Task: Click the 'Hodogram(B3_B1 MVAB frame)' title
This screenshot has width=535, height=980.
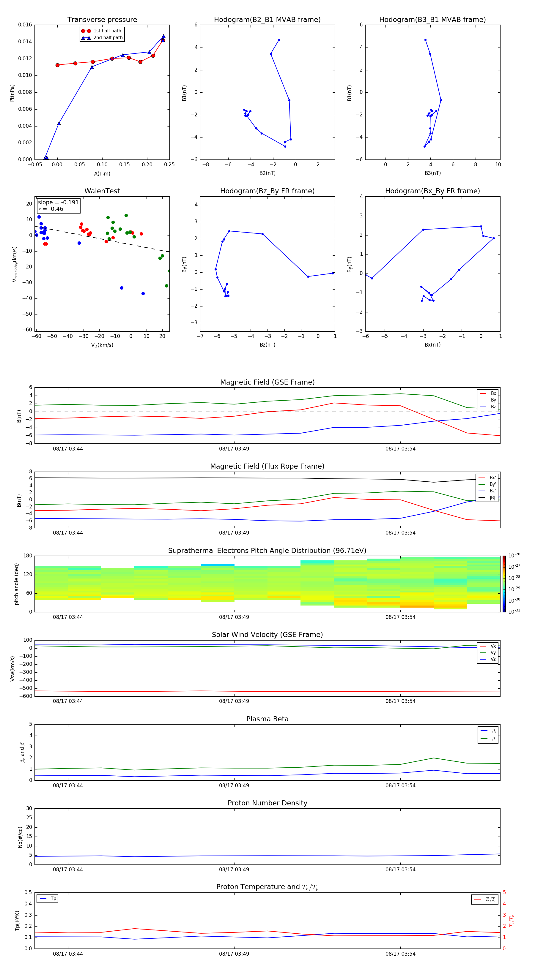Action: [432, 20]
